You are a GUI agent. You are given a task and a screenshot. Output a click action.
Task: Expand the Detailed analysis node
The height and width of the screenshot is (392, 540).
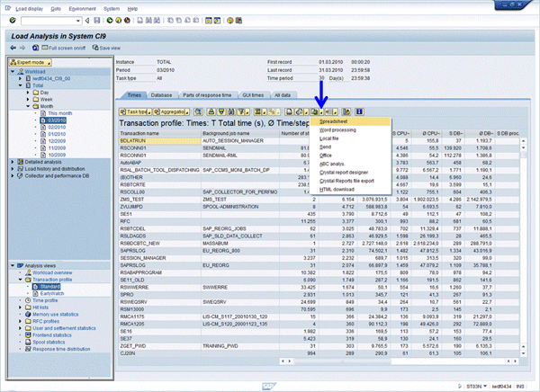coord(13,162)
